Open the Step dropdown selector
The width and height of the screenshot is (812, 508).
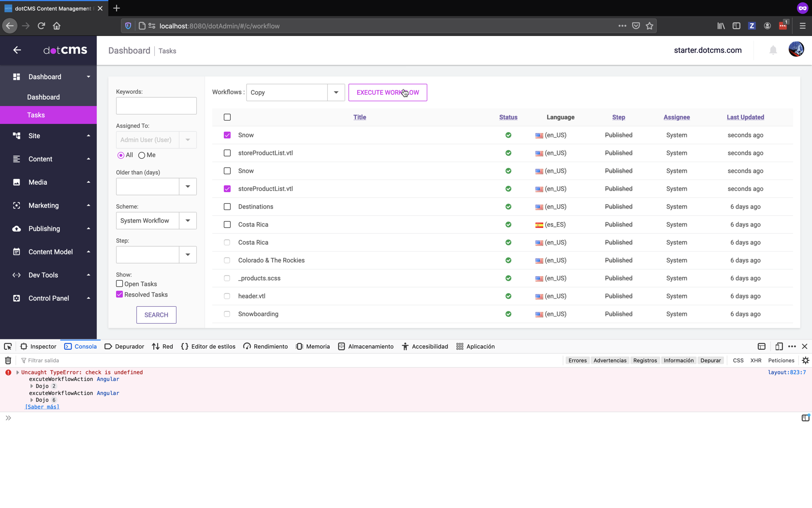point(188,254)
